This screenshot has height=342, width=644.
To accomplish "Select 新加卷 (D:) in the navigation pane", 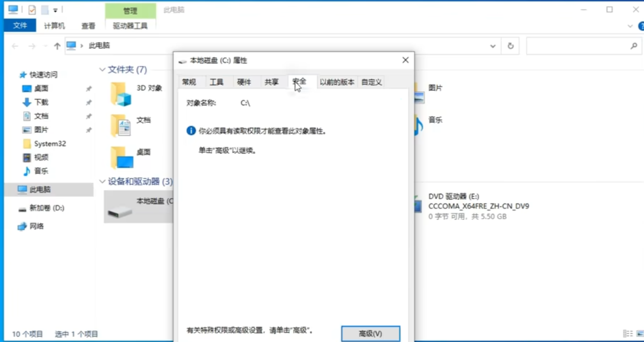I will click(x=46, y=208).
